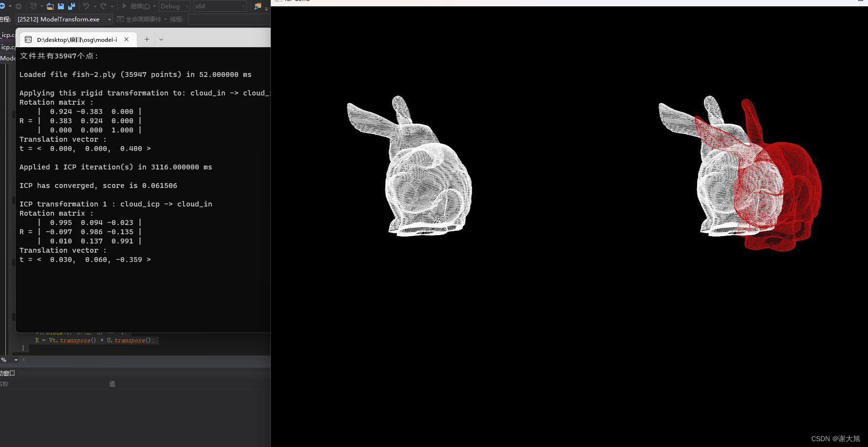Click the Navigate Forward arrow in Visual Studio
The height and width of the screenshot is (447, 868).
(19, 6)
